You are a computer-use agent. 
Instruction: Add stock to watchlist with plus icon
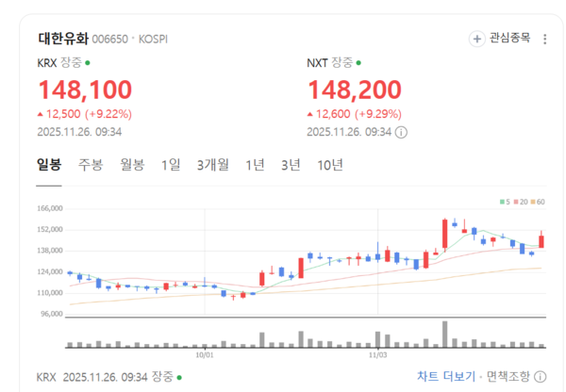tap(476, 39)
